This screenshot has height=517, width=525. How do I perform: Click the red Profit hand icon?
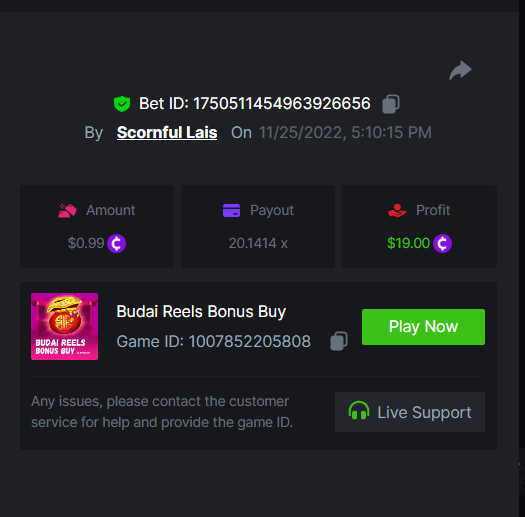click(x=397, y=211)
